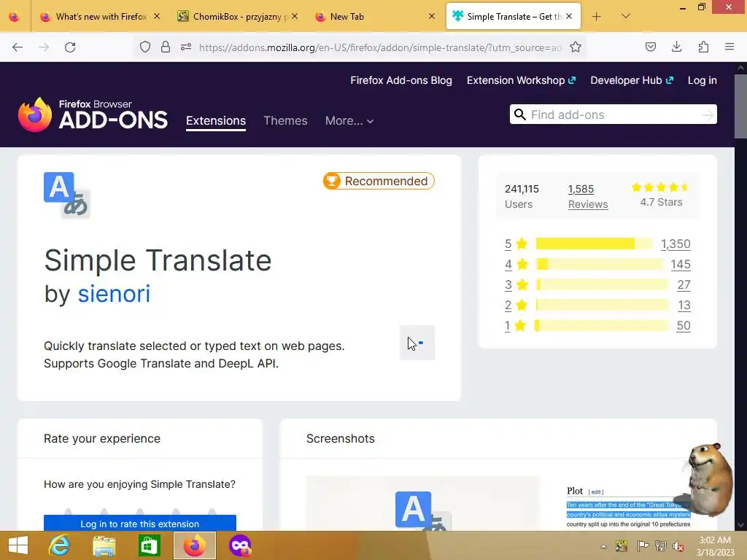Open the 145 four-star reviews count

point(681,264)
